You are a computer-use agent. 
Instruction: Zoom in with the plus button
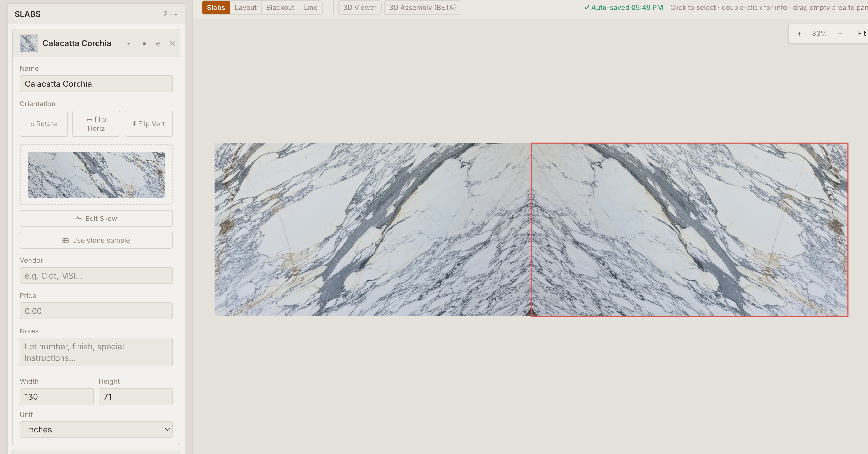(799, 34)
